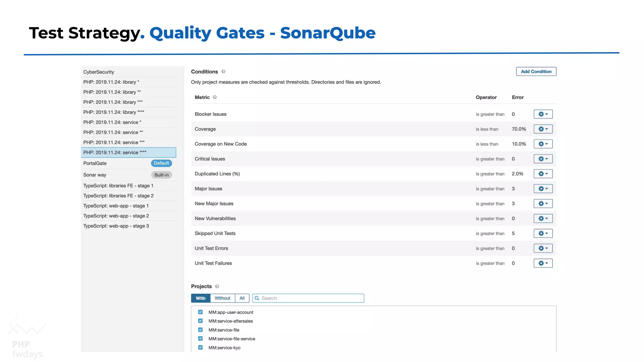The image size is (644, 362).
Task: Click the MM:service-kyc project name
Action: click(225, 348)
